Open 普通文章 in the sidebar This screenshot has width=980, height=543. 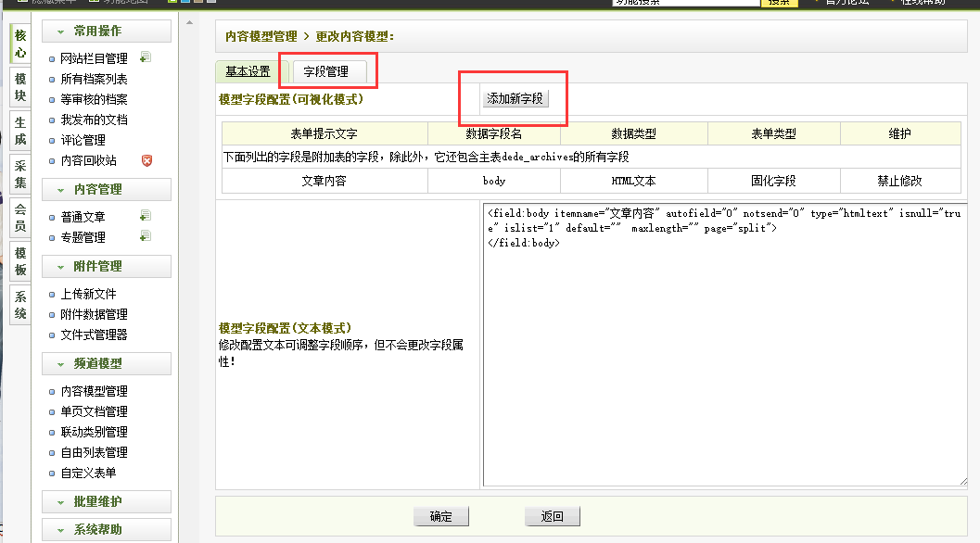pyautogui.click(x=83, y=217)
